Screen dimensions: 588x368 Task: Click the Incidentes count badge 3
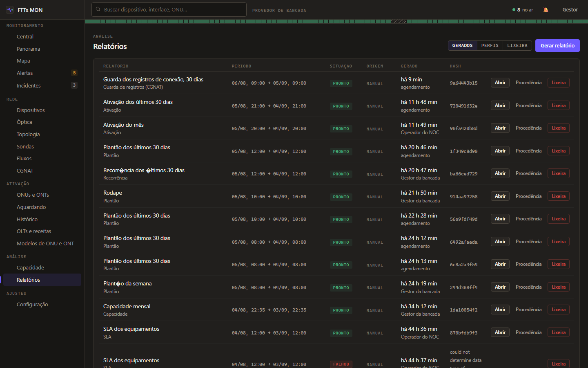click(74, 85)
